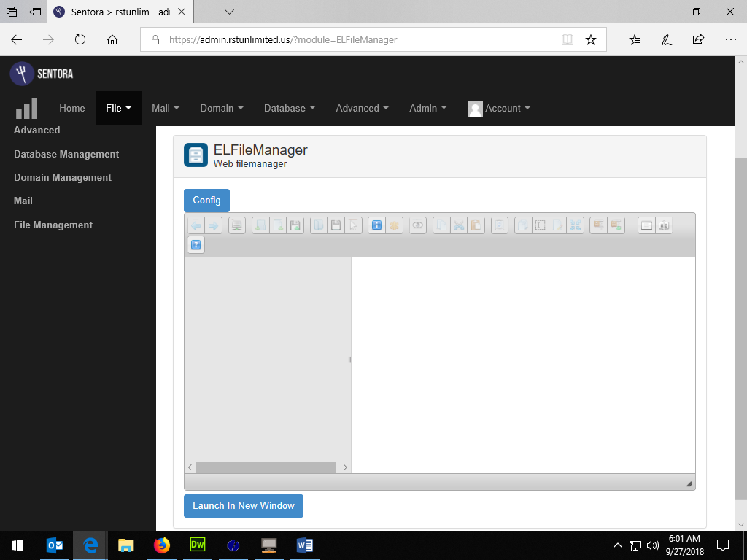Image resolution: width=747 pixels, height=560 pixels.
Task: Open the file info panel with blue info icon
Action: [x=376, y=225]
